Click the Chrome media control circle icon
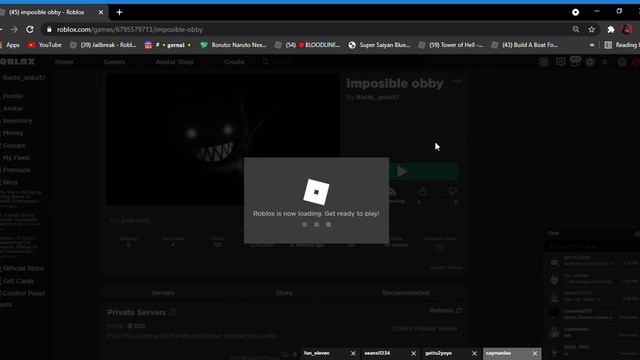 [x=576, y=12]
